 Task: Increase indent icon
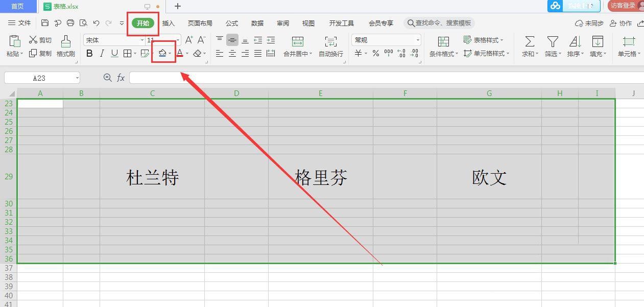(x=271, y=40)
